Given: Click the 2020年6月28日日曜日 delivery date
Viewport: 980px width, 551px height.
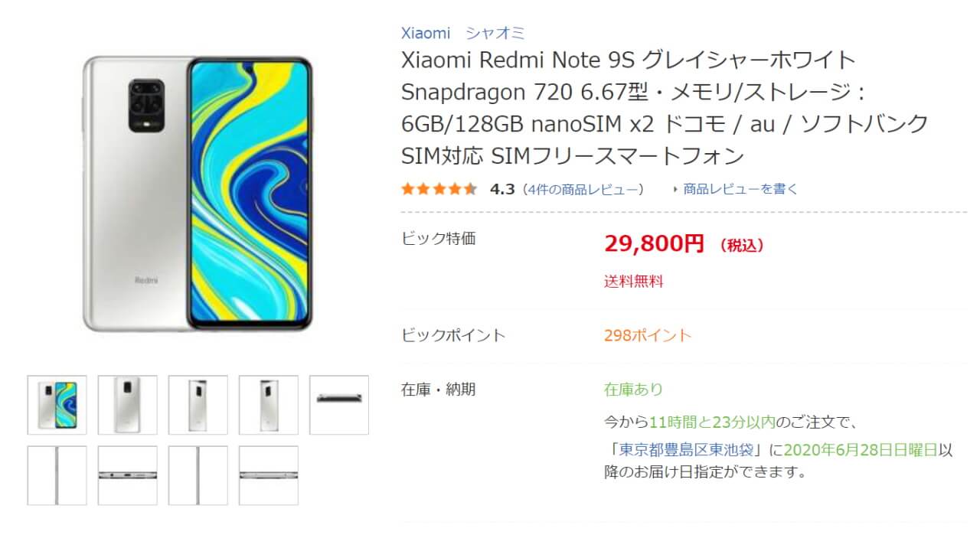Looking at the screenshot, I should click(x=861, y=450).
